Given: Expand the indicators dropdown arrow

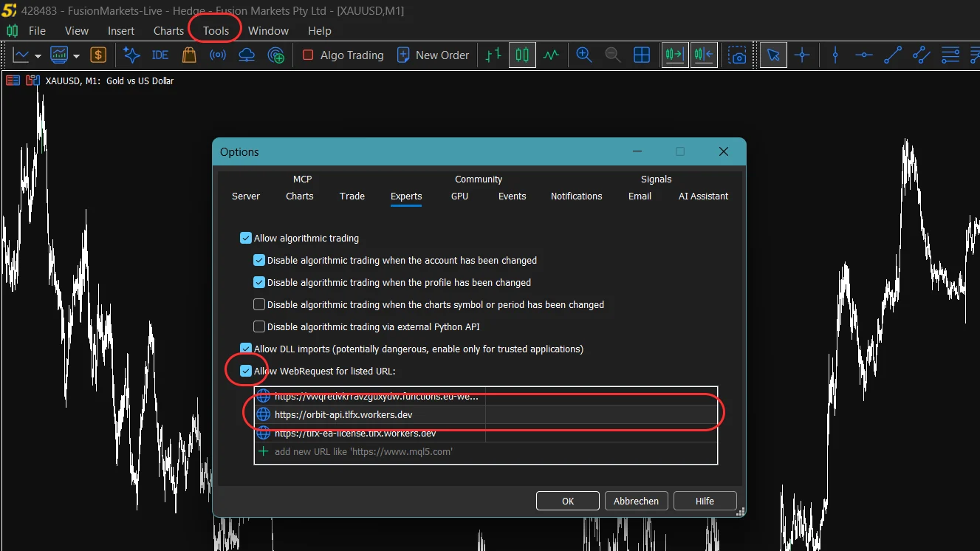Looking at the screenshot, I should pos(76,55).
